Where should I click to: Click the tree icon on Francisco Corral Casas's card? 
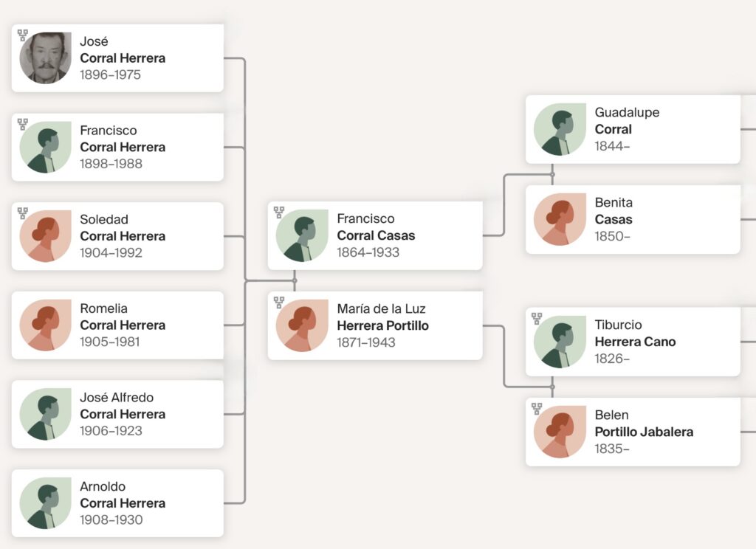click(x=279, y=213)
